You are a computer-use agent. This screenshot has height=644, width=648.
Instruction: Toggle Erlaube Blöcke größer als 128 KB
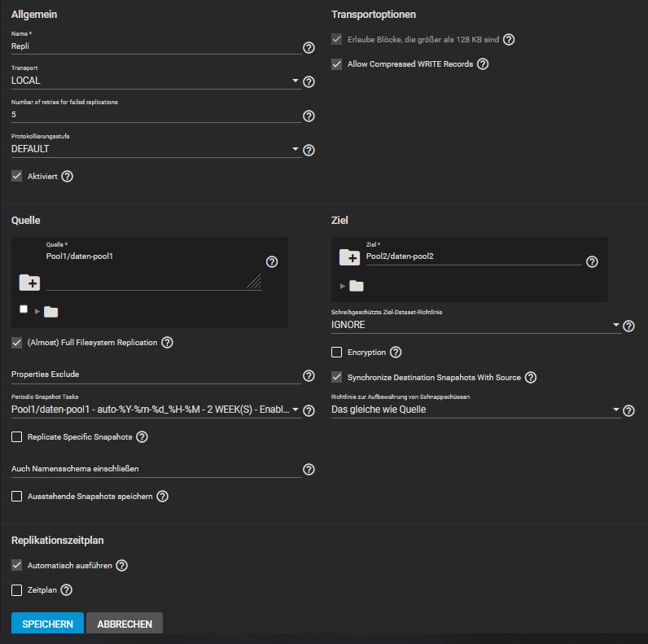point(337,39)
